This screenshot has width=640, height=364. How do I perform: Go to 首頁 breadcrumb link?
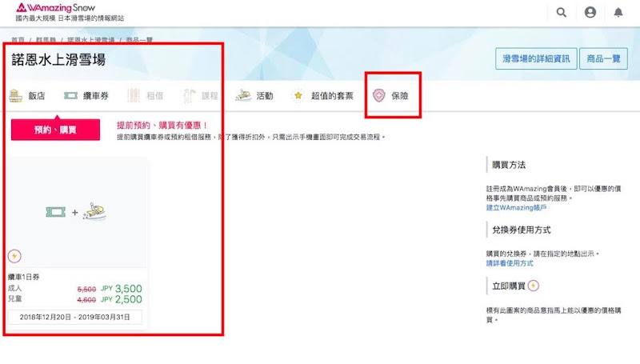tap(18, 40)
